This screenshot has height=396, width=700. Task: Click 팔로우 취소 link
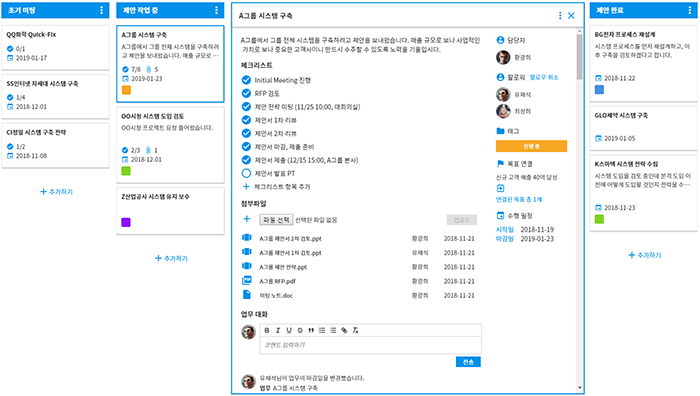click(x=544, y=77)
